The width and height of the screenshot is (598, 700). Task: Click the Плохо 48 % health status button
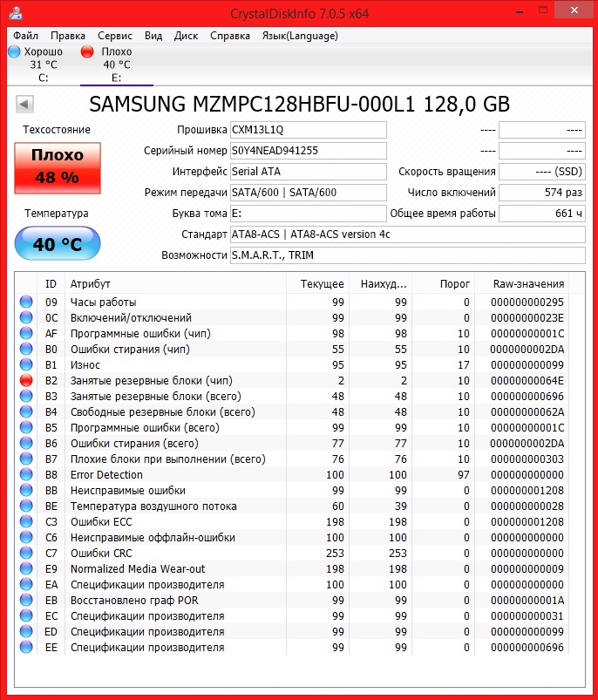point(58,168)
